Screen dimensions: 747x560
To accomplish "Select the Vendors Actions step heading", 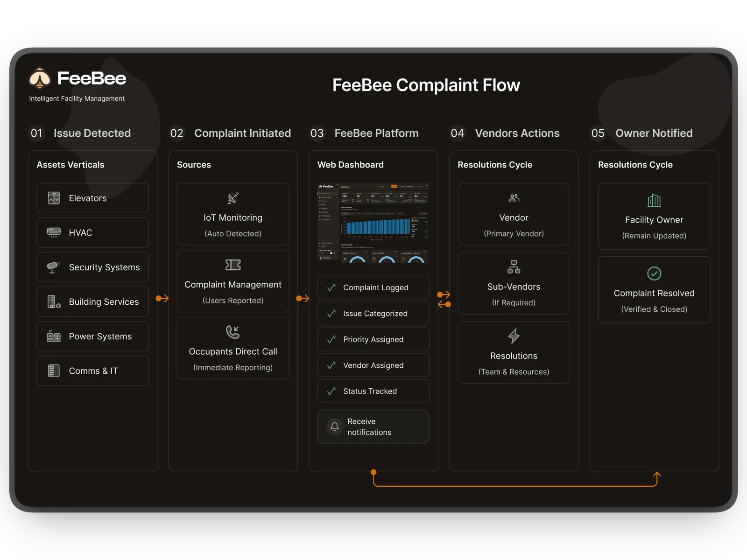I will coord(517,133).
